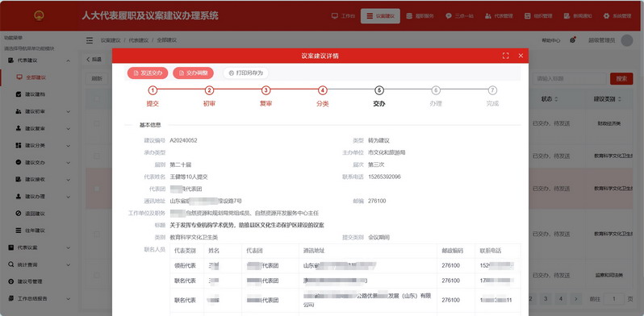Go back with the 后退 button
The height and width of the screenshot is (316, 644).
(x=94, y=59)
